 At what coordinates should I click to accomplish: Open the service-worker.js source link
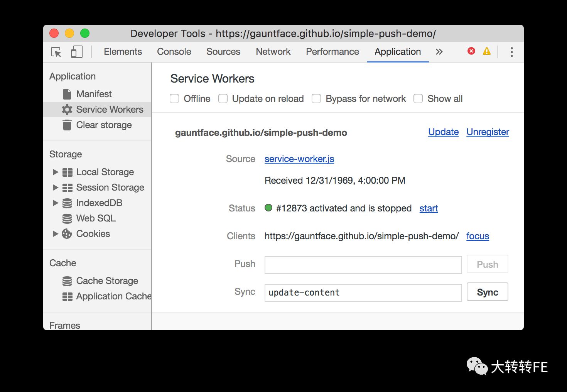click(x=299, y=159)
